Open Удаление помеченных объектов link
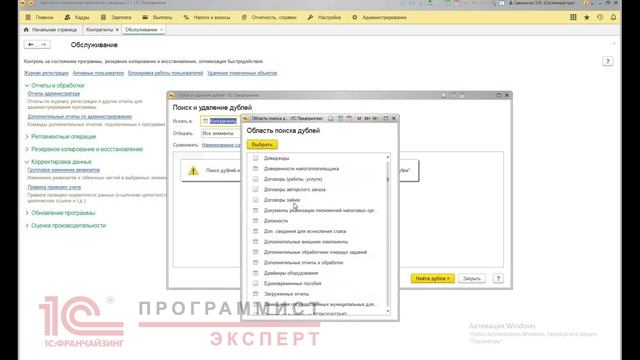640x360 pixels. pos(242,73)
